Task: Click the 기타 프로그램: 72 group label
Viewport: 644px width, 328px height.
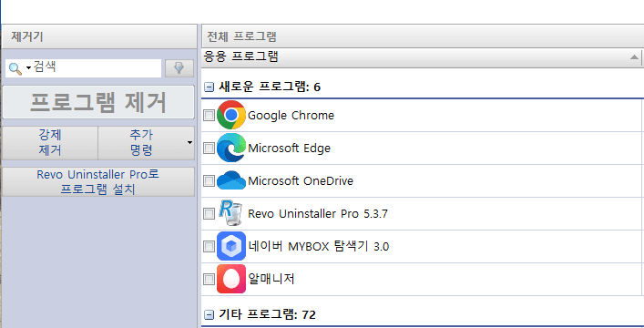Action: pos(268,315)
